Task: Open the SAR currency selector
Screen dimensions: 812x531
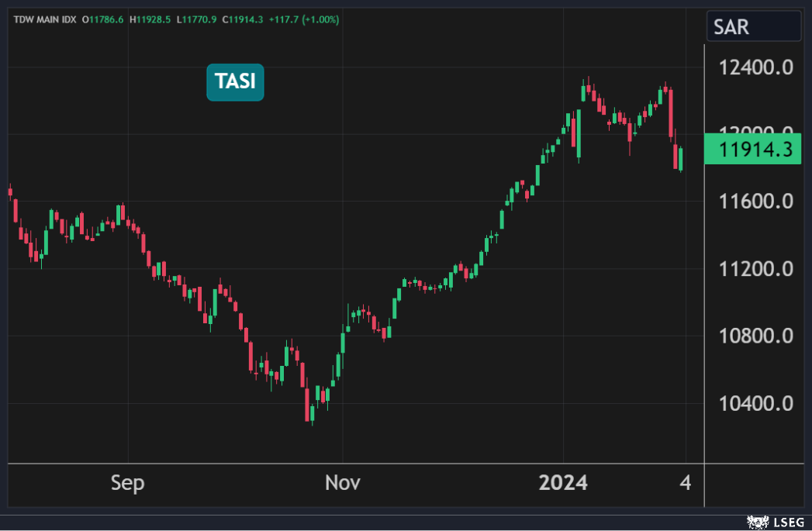Action: 753,27
